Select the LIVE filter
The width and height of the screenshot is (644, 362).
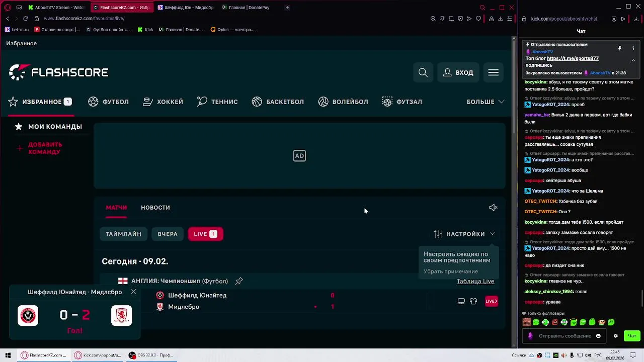coord(205,234)
